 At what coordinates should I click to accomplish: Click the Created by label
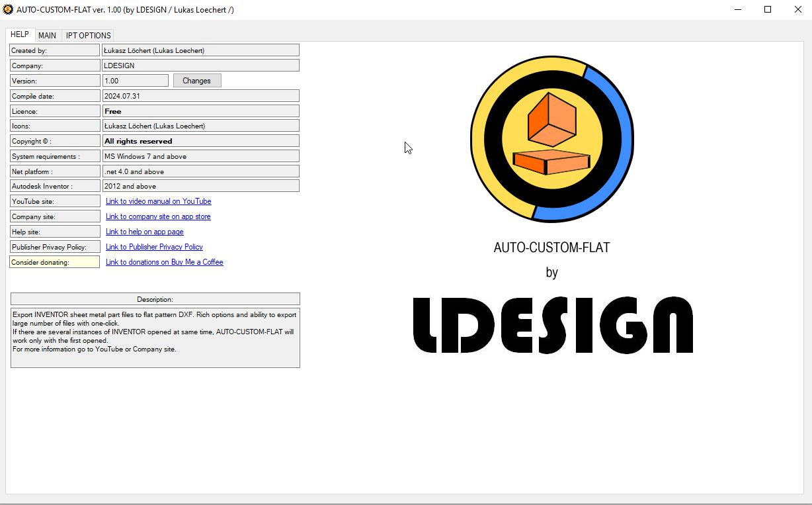point(55,50)
